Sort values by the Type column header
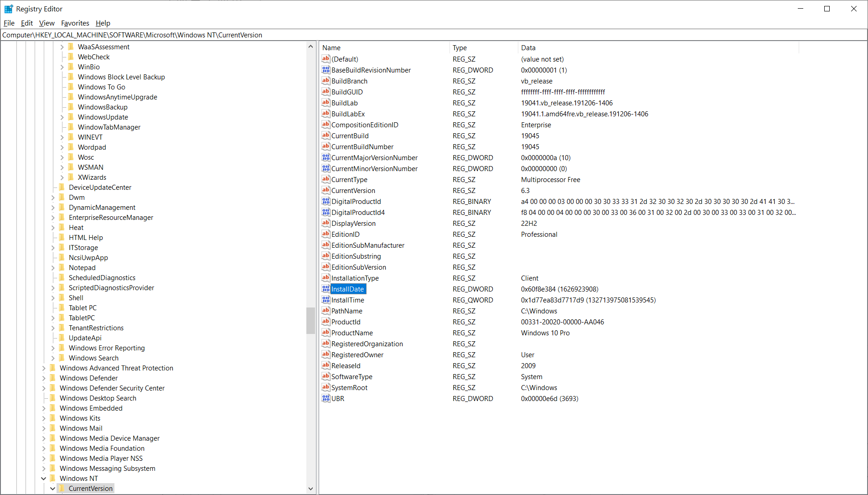Image resolution: width=868 pixels, height=495 pixels. click(x=484, y=47)
